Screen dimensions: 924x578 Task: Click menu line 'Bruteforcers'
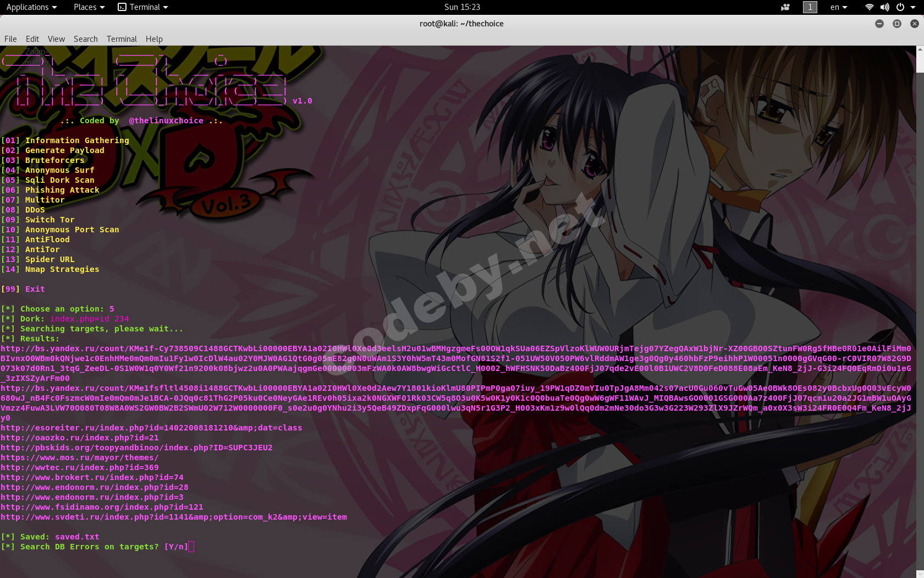[43, 160]
